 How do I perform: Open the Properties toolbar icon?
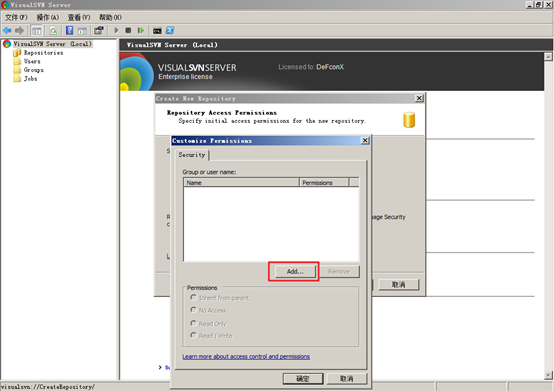[x=99, y=31]
